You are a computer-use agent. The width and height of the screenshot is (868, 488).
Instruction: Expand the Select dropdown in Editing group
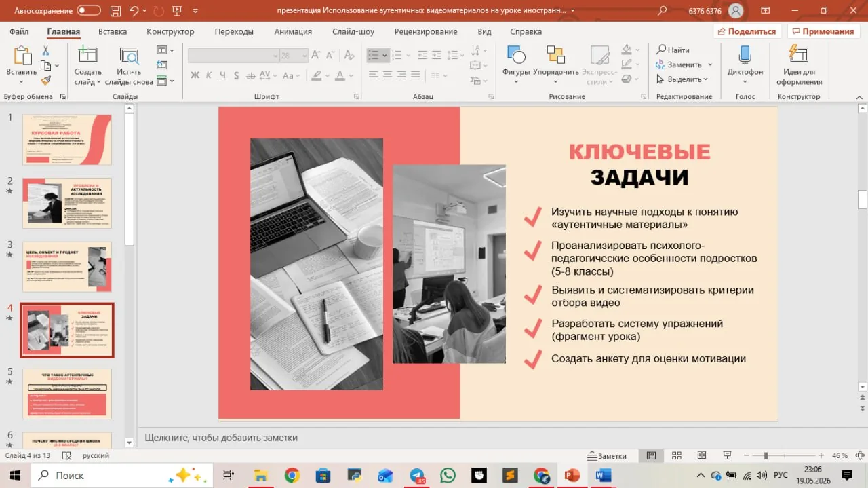click(x=705, y=79)
